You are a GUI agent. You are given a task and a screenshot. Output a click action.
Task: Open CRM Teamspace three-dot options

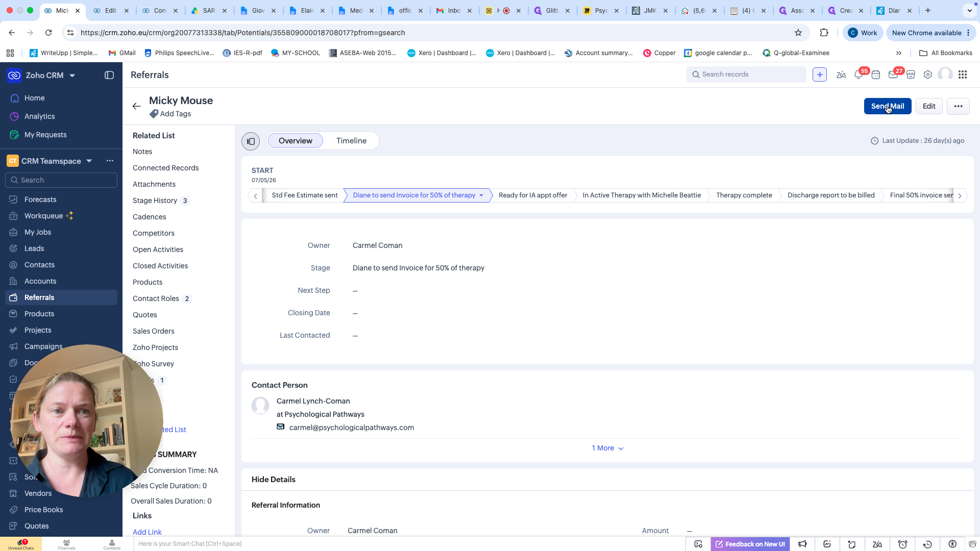click(110, 161)
